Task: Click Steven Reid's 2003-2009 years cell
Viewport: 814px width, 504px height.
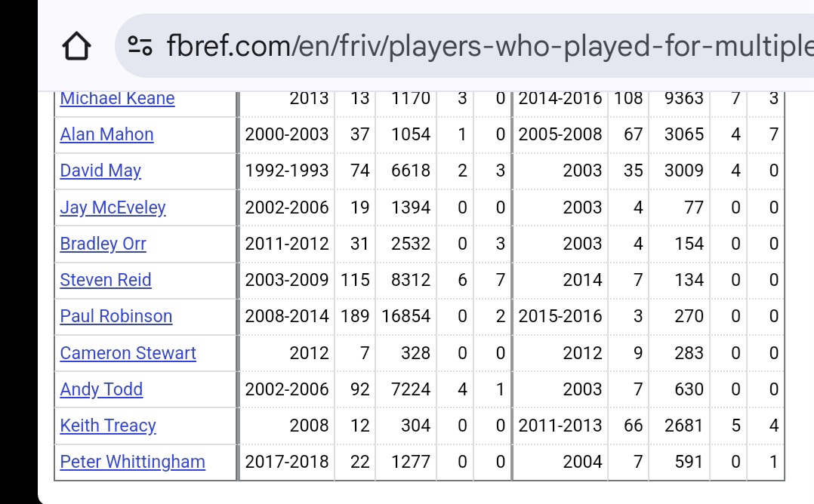Action: click(287, 280)
